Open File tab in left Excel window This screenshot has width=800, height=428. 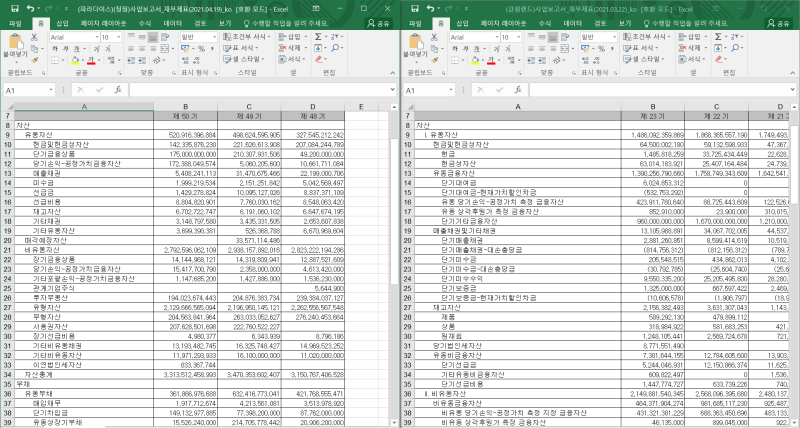(x=15, y=23)
